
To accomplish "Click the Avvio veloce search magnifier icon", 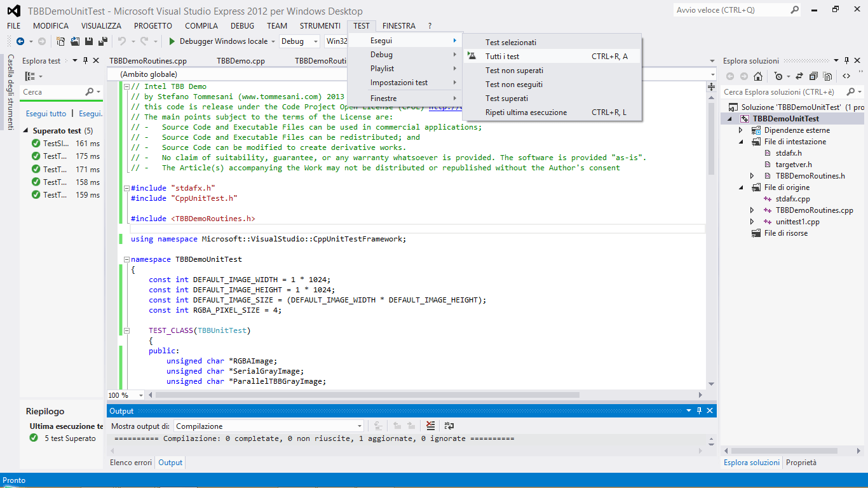I will [794, 10].
